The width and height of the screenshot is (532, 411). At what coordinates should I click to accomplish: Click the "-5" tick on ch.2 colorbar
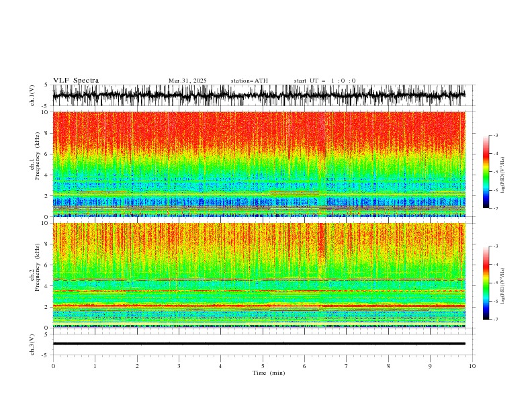tap(496, 283)
